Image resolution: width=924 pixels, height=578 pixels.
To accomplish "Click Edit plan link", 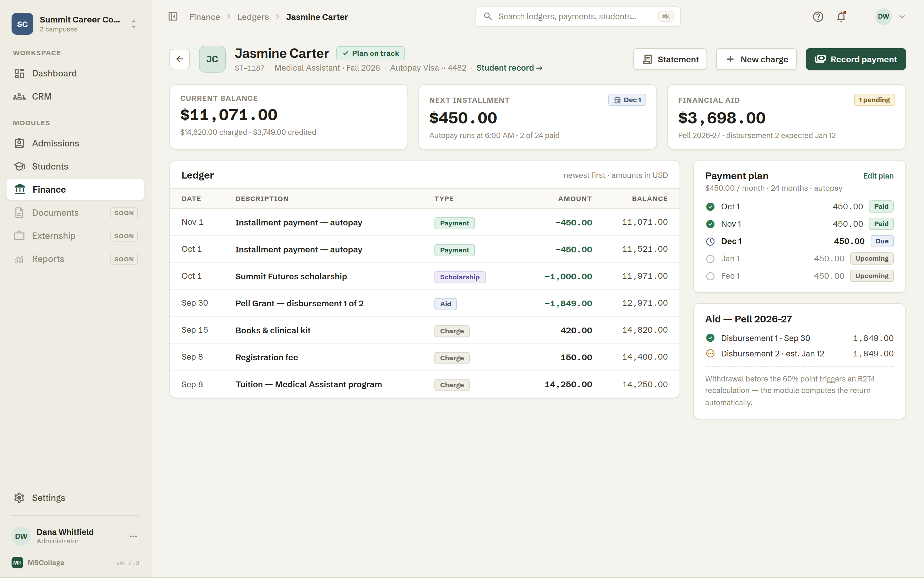I will [x=878, y=176].
